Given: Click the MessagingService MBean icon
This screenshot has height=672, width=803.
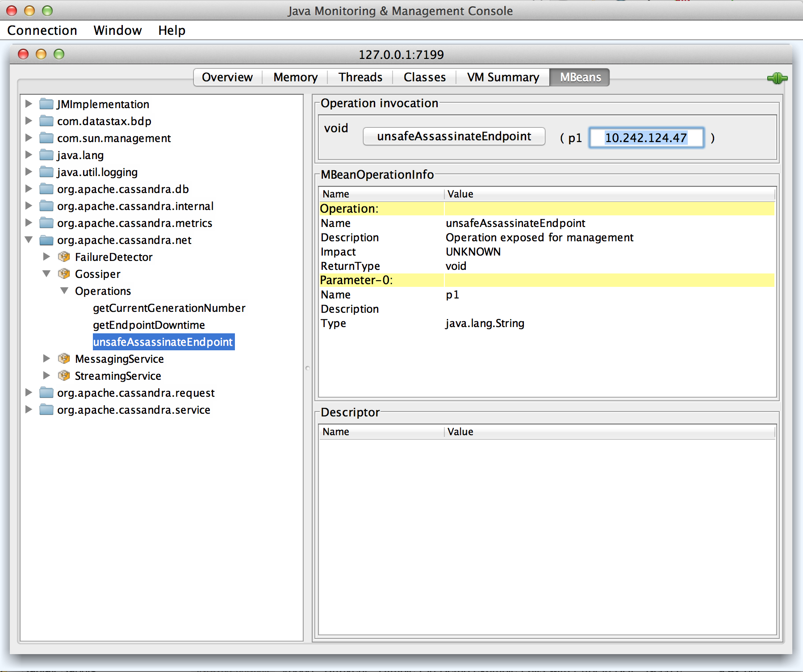Looking at the screenshot, I should coord(64,359).
